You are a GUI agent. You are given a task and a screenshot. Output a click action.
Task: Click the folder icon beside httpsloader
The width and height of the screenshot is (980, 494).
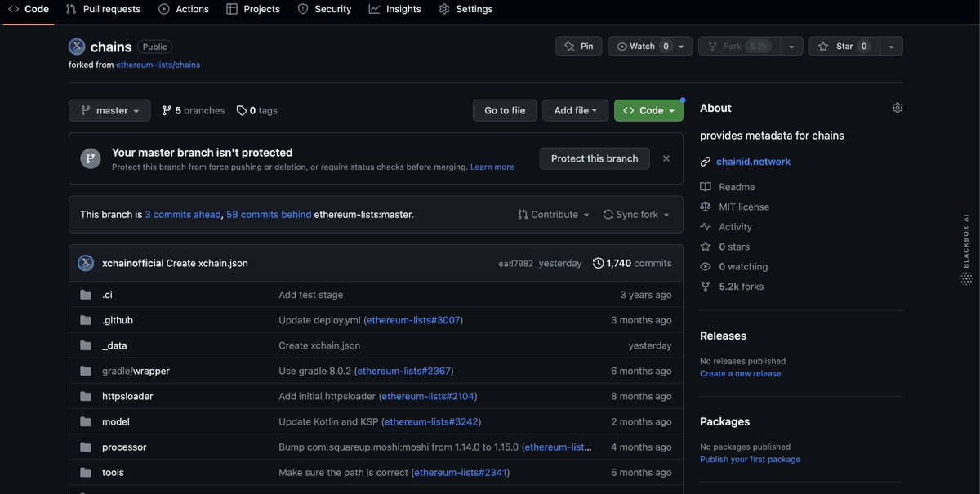click(x=86, y=396)
